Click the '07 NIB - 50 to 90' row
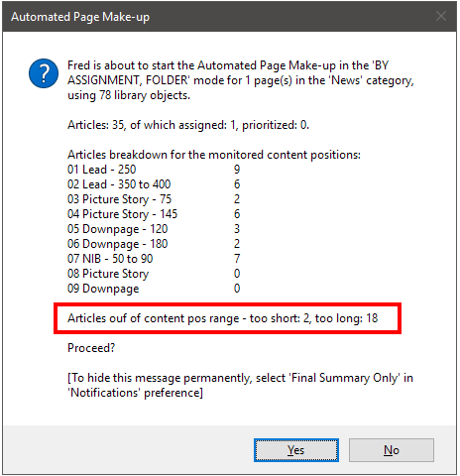This screenshot has height=476, width=460. tap(154, 259)
